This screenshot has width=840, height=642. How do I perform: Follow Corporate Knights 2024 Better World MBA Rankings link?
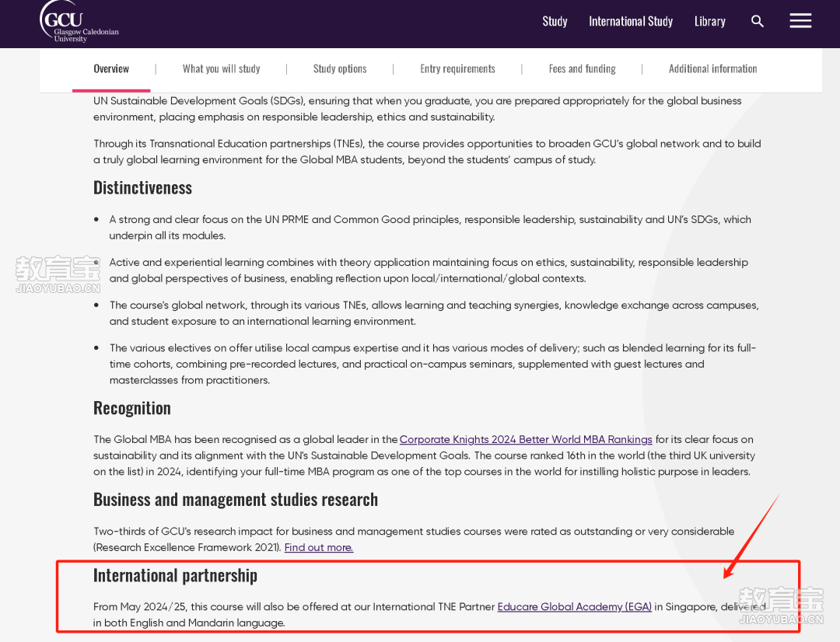pos(526,440)
